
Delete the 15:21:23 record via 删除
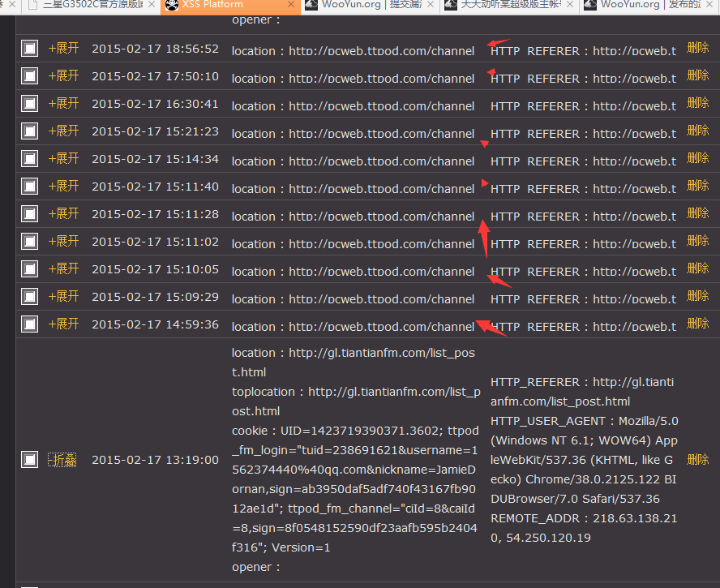698,131
